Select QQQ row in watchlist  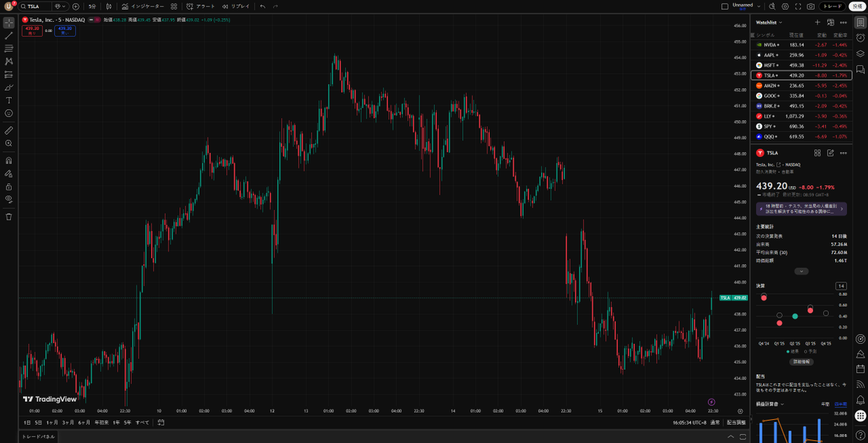[x=801, y=136]
